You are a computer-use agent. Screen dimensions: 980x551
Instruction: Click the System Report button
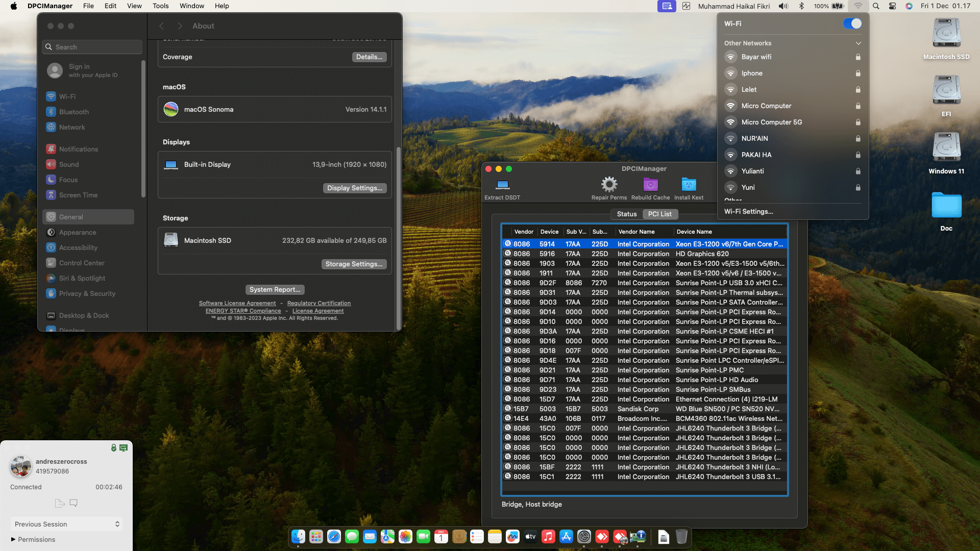tap(275, 290)
